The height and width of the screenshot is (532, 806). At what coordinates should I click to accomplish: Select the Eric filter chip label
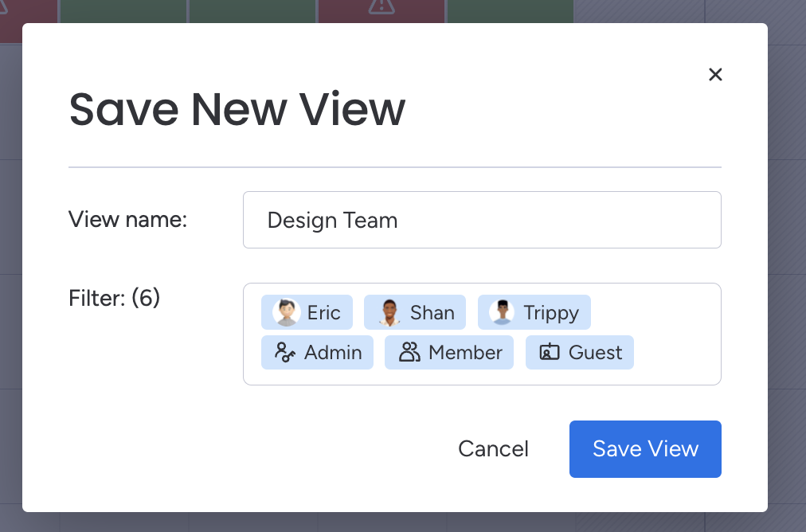click(324, 313)
